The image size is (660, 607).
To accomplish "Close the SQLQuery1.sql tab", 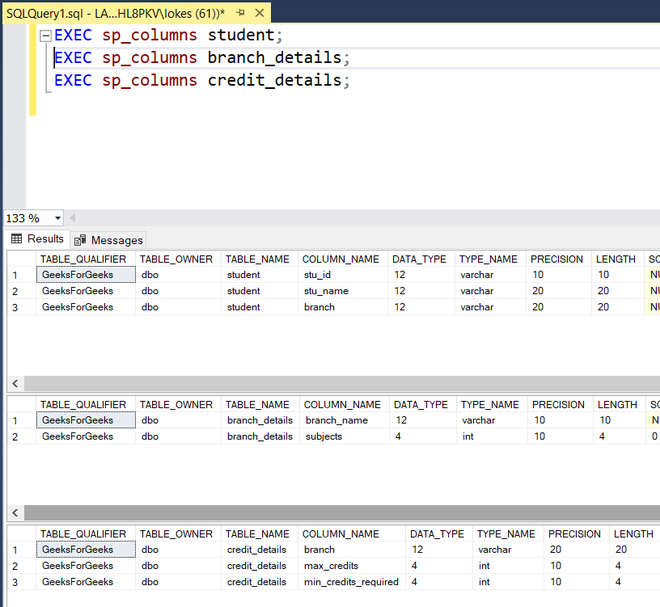I will point(260,13).
